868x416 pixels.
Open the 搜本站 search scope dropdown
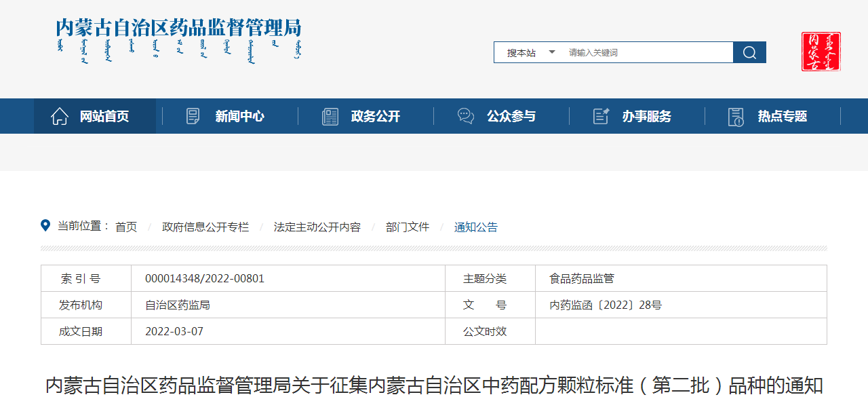point(531,52)
